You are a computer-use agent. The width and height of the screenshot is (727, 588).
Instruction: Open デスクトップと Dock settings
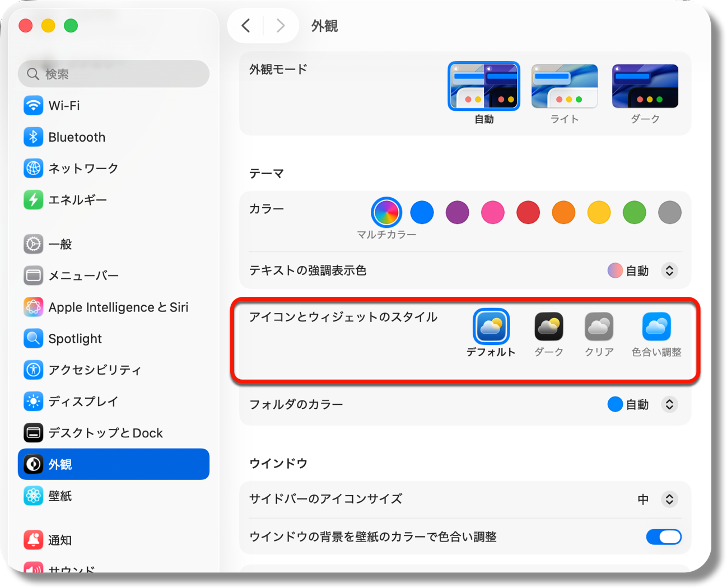click(34, 432)
